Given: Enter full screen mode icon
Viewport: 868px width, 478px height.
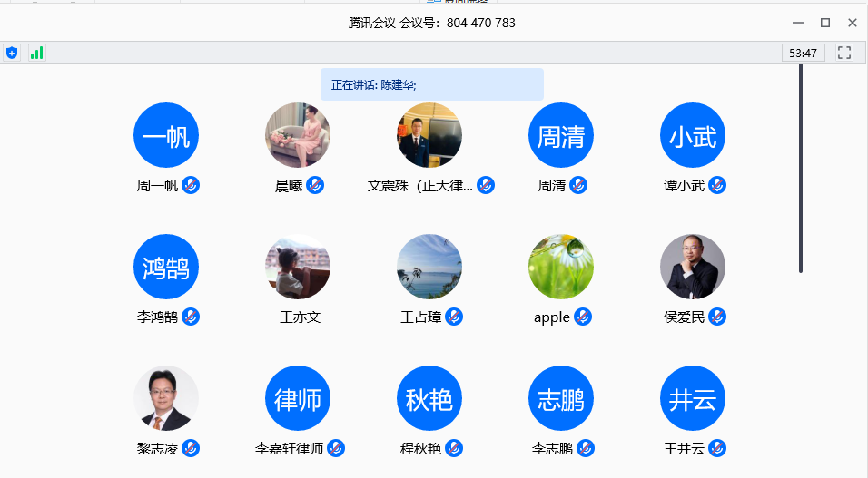Looking at the screenshot, I should coord(844,54).
